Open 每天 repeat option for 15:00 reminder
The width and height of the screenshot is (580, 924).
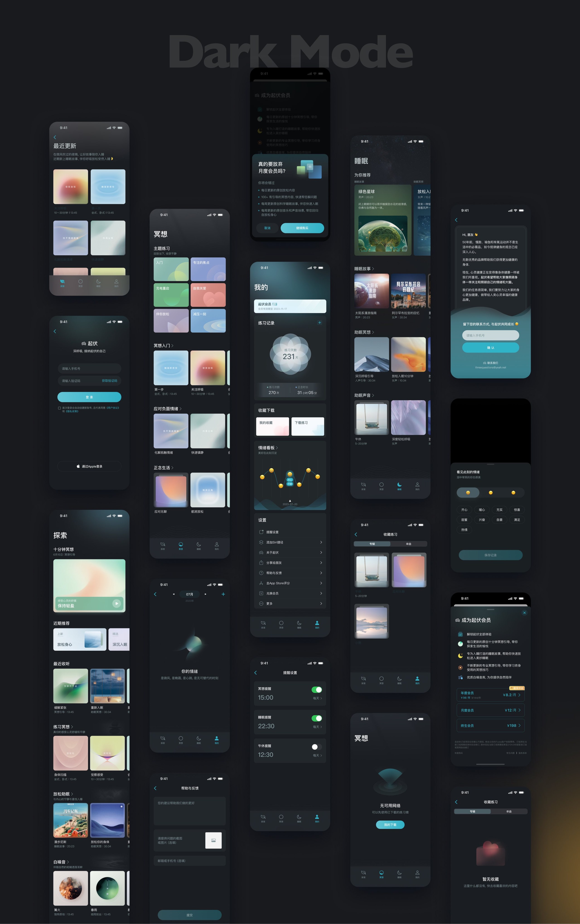(x=317, y=698)
